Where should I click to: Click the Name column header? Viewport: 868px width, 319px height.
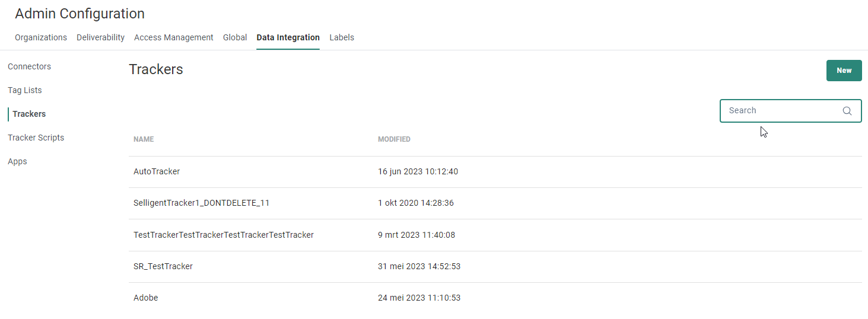(x=144, y=139)
